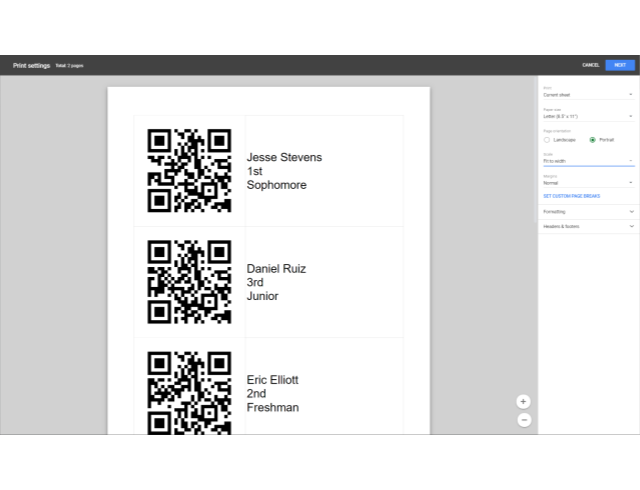Zoom out of the print preview
Image resolution: width=640 pixels, height=490 pixels.
[x=524, y=420]
